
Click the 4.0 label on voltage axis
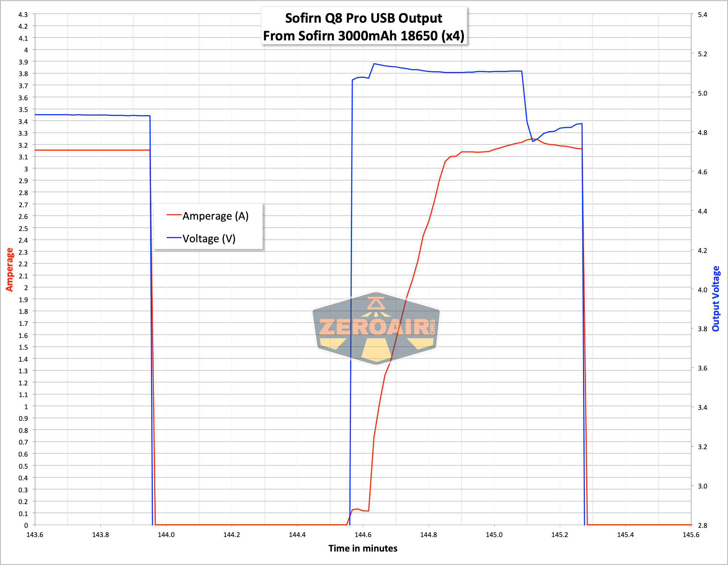(x=702, y=289)
